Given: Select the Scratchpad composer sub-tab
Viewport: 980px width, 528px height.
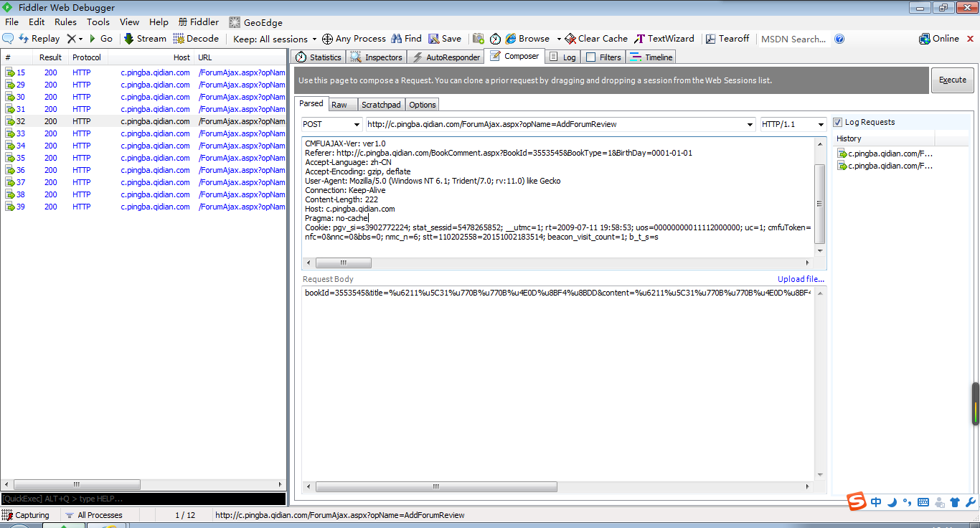Looking at the screenshot, I should tap(381, 105).
